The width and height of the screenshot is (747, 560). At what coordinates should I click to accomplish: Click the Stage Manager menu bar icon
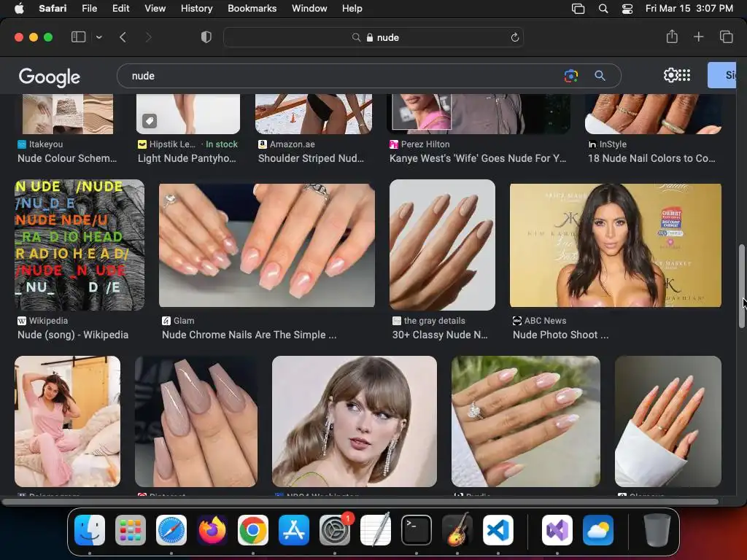click(578, 9)
